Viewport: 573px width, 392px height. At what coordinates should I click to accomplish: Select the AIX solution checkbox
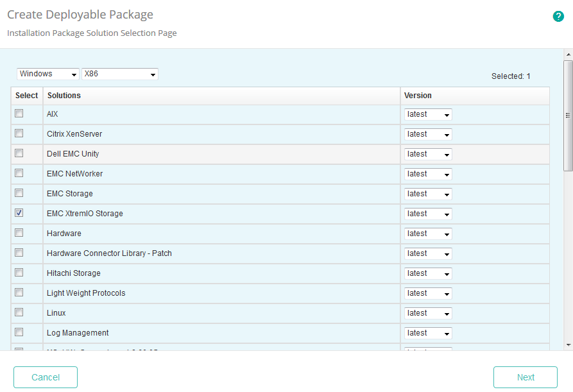tap(19, 114)
